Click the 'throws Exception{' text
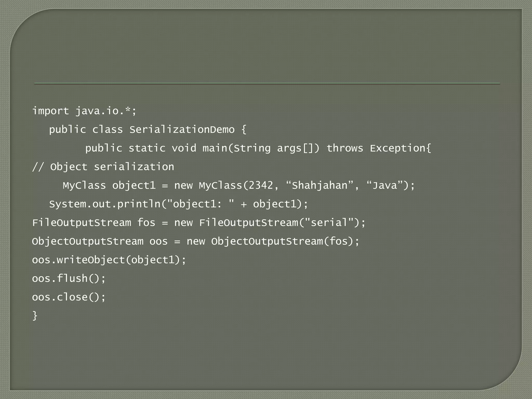Image resolution: width=532 pixels, height=399 pixels. tap(378, 148)
